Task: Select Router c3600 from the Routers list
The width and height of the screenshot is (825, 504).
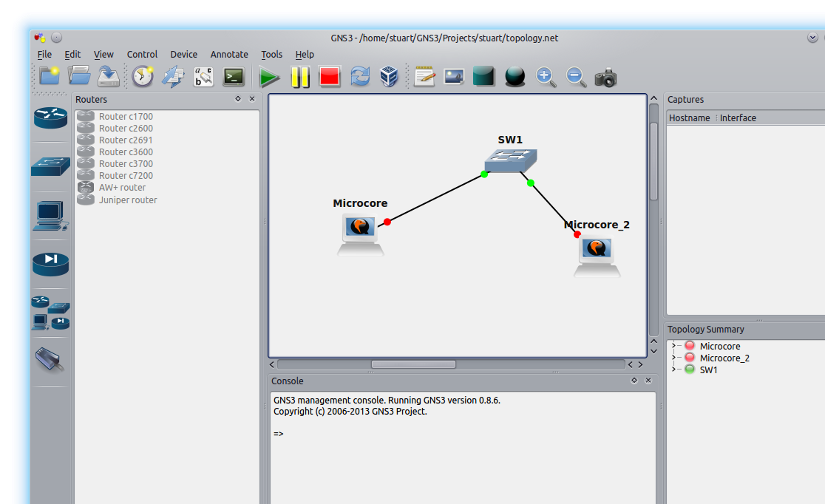Action: pos(126,152)
